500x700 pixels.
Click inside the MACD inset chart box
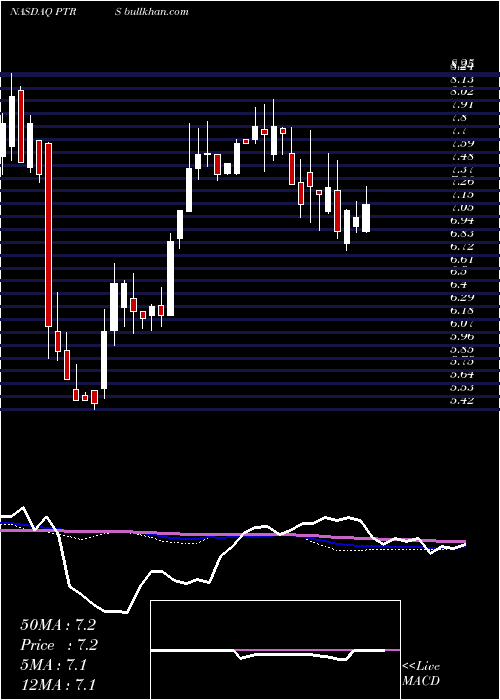point(275,650)
